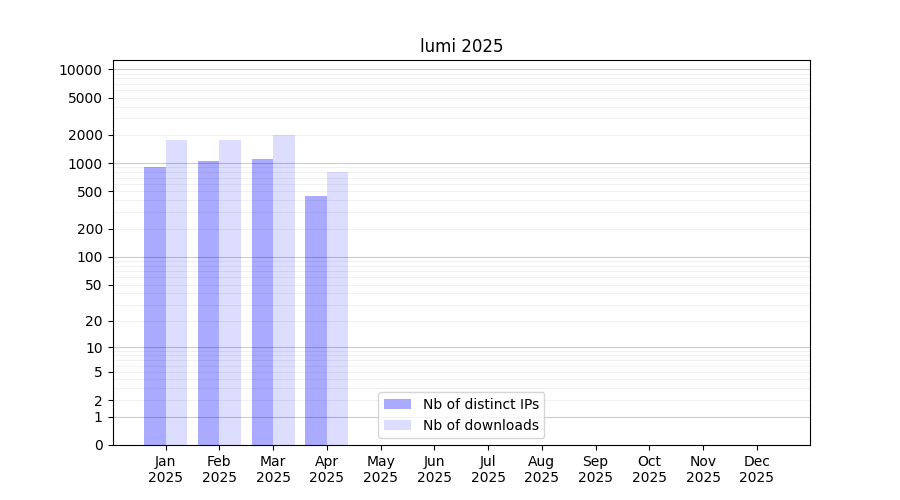Select the April downloads bar
This screenshot has width=900, height=500.
point(338,308)
